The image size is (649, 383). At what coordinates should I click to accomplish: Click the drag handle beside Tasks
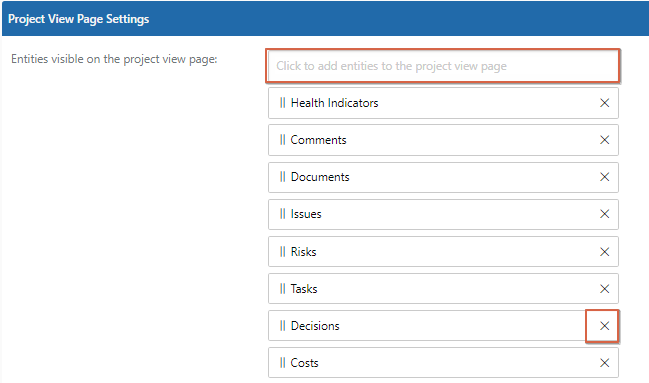(282, 289)
